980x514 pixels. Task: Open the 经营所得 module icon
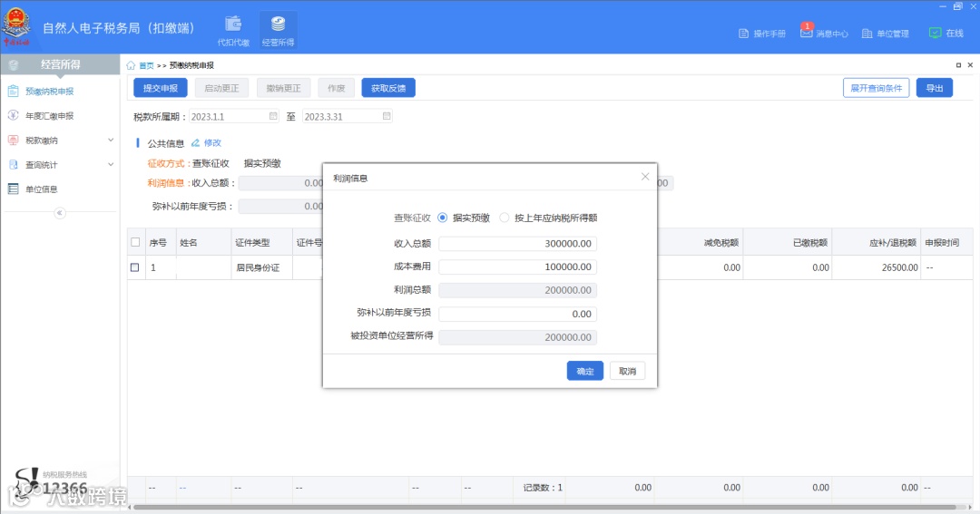click(279, 30)
